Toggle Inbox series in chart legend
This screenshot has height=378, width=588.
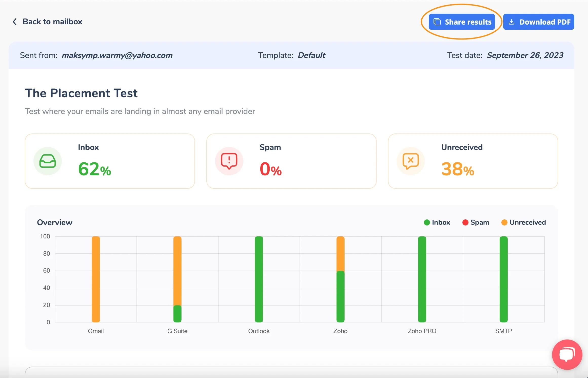[x=437, y=222]
